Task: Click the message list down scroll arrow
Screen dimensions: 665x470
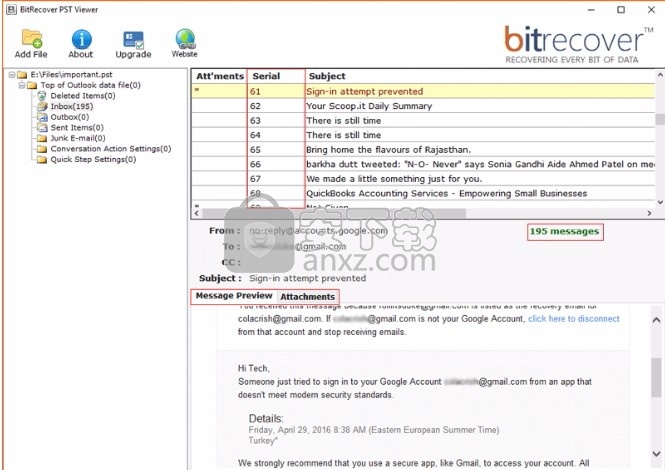Action: tap(660, 202)
